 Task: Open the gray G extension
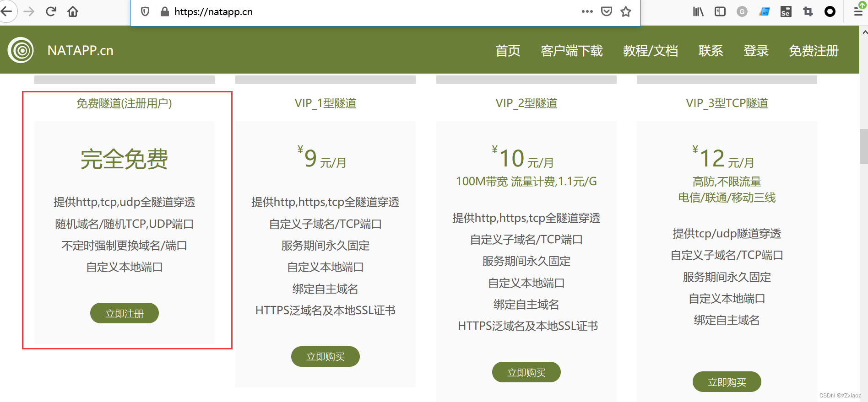pos(742,11)
